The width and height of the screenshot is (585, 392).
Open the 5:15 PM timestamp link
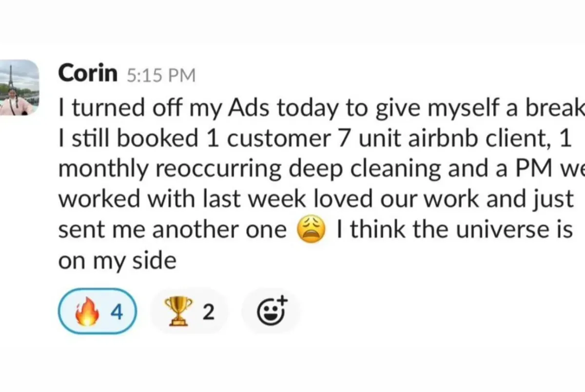pyautogui.click(x=161, y=76)
